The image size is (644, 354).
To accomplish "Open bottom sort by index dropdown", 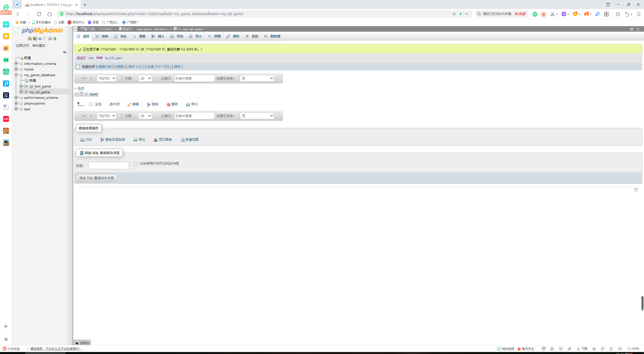I will [257, 116].
